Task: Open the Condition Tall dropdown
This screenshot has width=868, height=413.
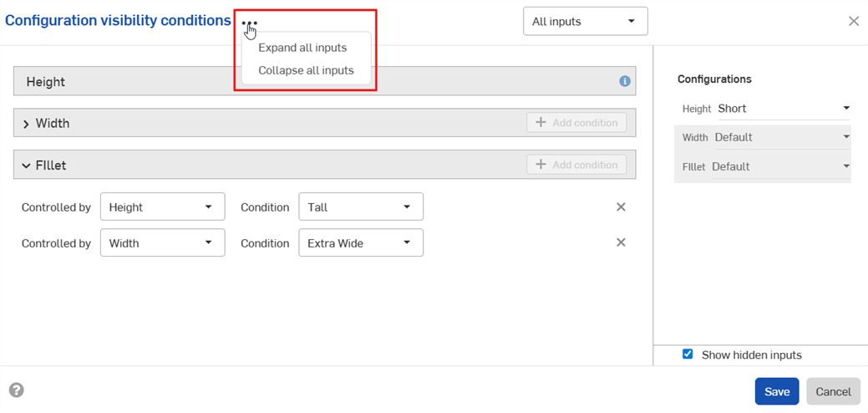Action: coord(361,207)
